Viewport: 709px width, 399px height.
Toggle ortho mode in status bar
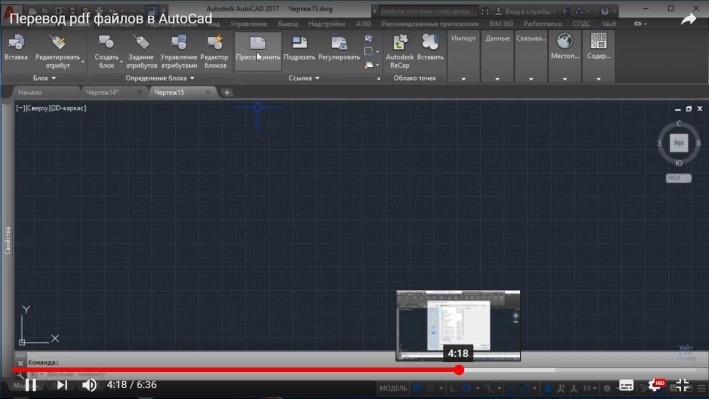[x=453, y=388]
